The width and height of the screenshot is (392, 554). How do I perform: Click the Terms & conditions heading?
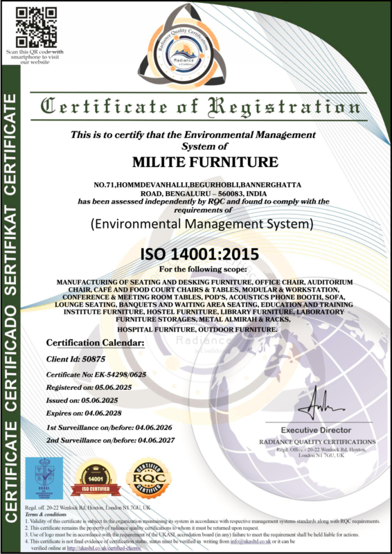[x=41, y=514]
